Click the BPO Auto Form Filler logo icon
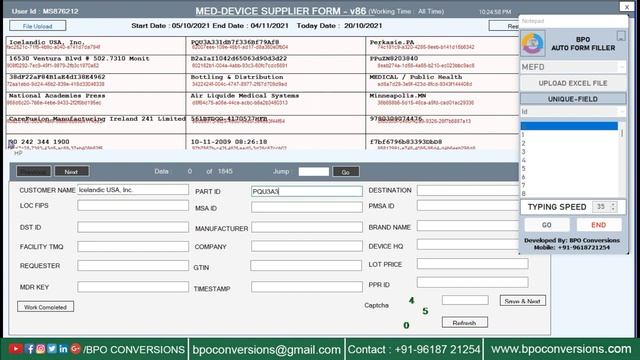Viewport: 640px width, 360px height. tap(533, 43)
